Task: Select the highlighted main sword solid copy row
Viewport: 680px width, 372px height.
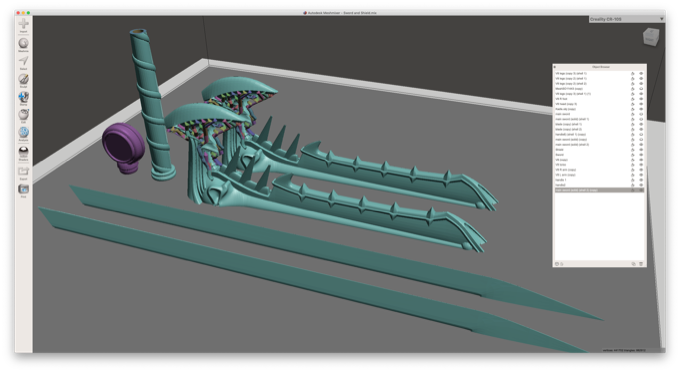Action: click(x=599, y=190)
